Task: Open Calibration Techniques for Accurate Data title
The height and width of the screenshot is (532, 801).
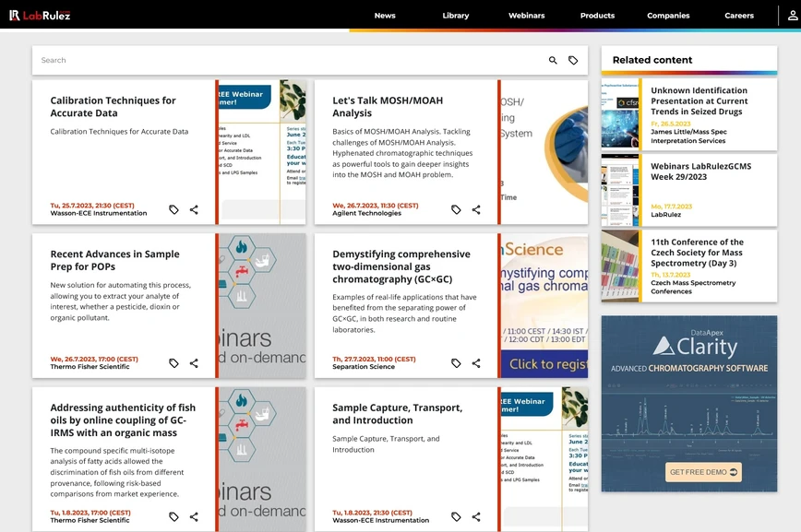Action: pos(113,107)
